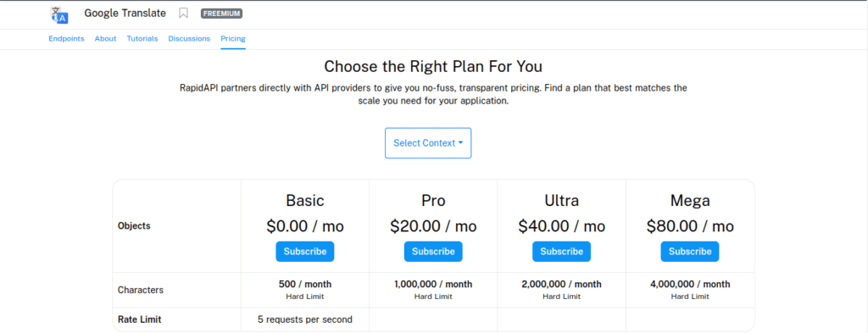Click the Google Translate logo icon
The width and height of the screenshot is (868, 333).
coord(58,15)
